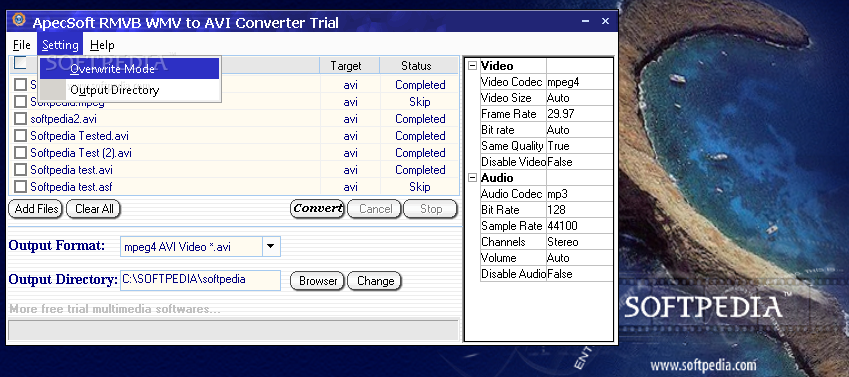
Task: Click the audio Bit Rate value 128
Action: [579, 210]
